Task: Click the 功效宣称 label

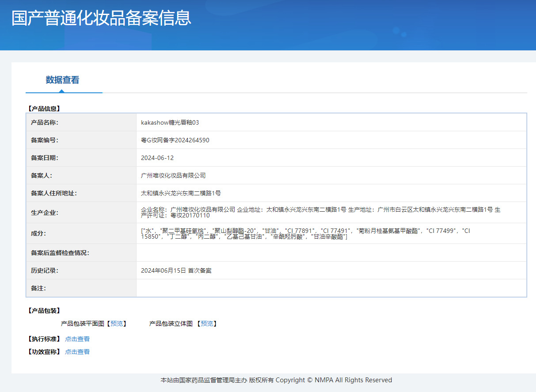Action: [x=44, y=352]
